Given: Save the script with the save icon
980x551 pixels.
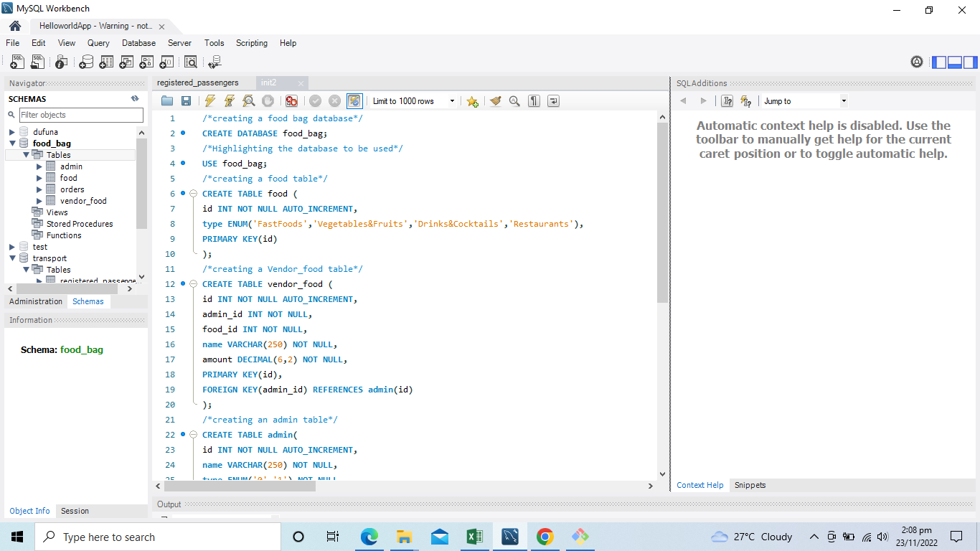Looking at the screenshot, I should point(186,100).
